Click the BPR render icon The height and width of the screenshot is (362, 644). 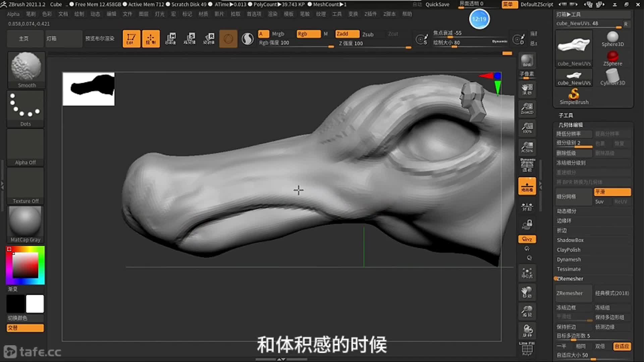click(x=527, y=60)
